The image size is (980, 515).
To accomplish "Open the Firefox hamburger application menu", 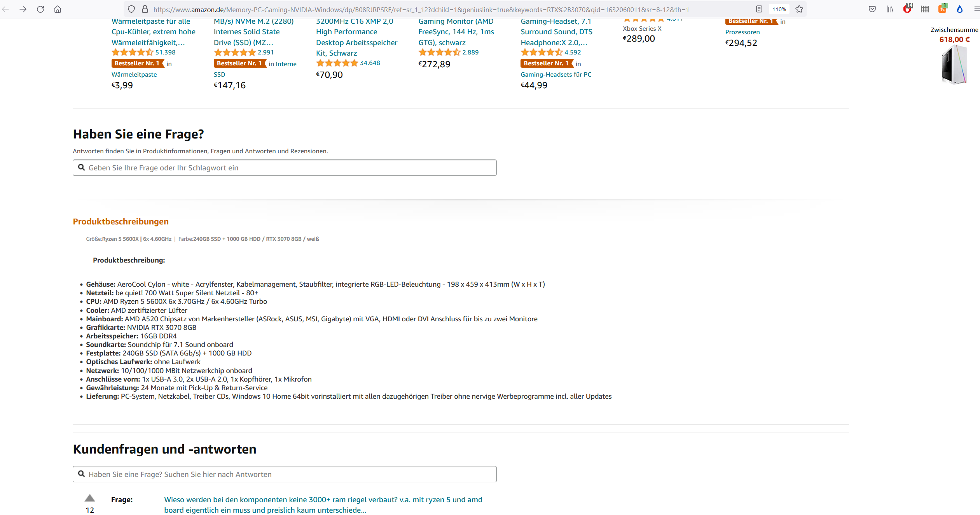I will [x=976, y=9].
